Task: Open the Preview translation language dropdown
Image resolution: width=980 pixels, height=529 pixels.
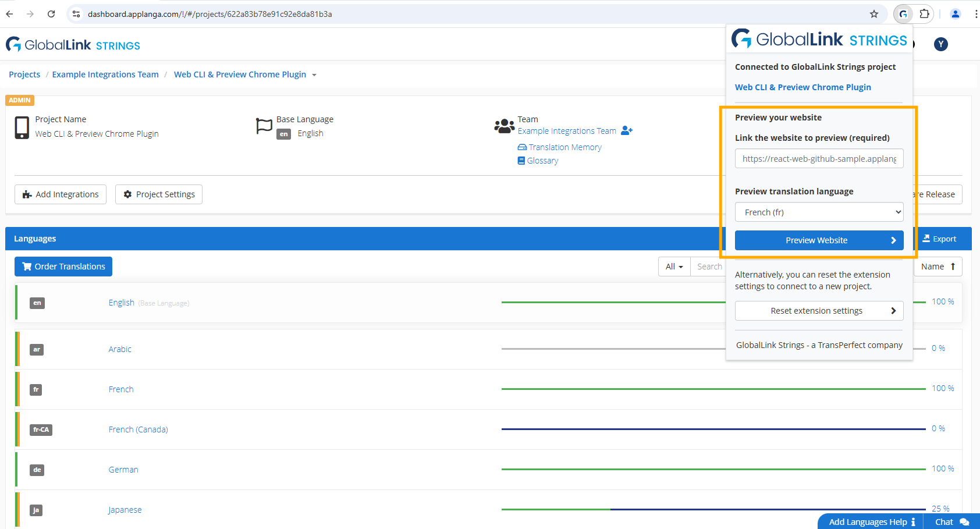Action: tap(819, 212)
